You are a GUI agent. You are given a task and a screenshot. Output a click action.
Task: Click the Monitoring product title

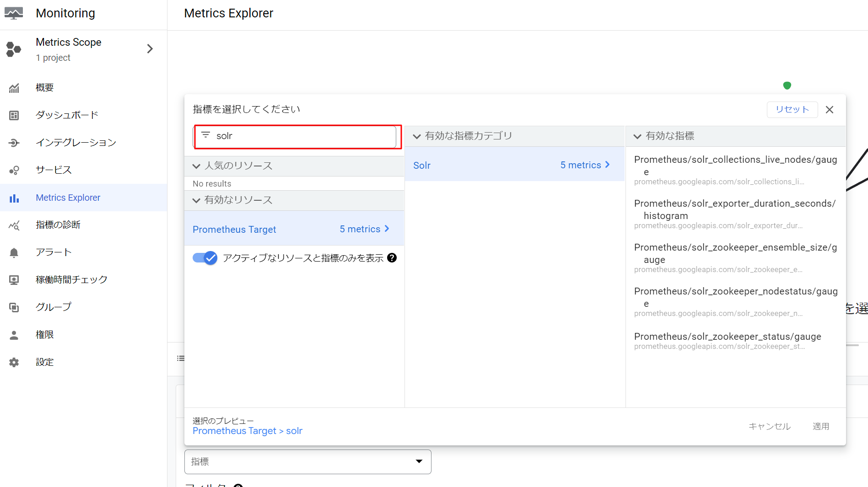tap(65, 13)
